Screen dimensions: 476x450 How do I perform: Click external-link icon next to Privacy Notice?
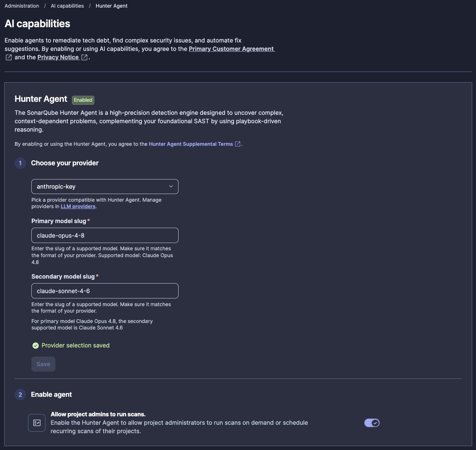tap(84, 57)
